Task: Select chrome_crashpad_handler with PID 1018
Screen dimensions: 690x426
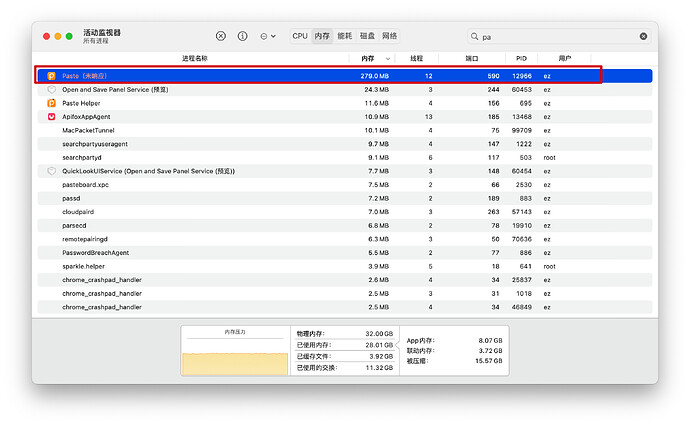Action: (x=345, y=294)
